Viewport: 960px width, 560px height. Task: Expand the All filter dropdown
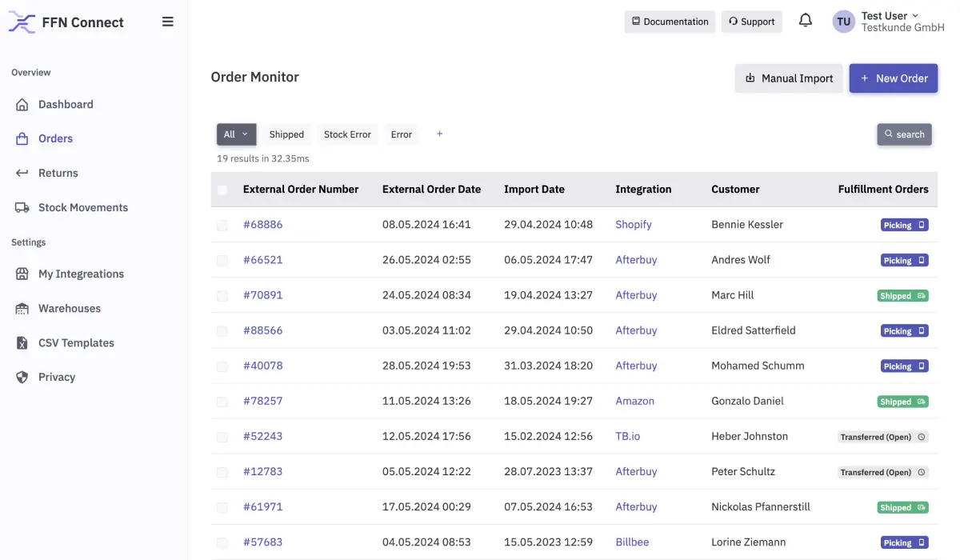click(x=236, y=134)
